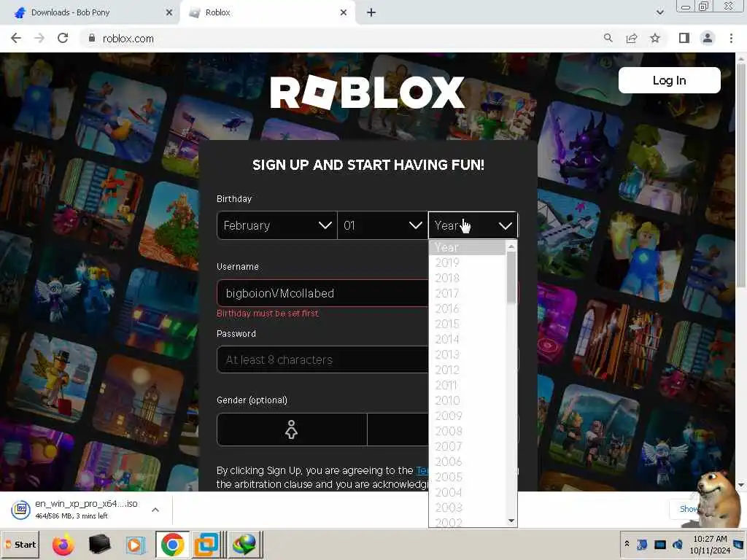Go back with the browser back arrow
The image size is (747, 560).
[x=16, y=38]
